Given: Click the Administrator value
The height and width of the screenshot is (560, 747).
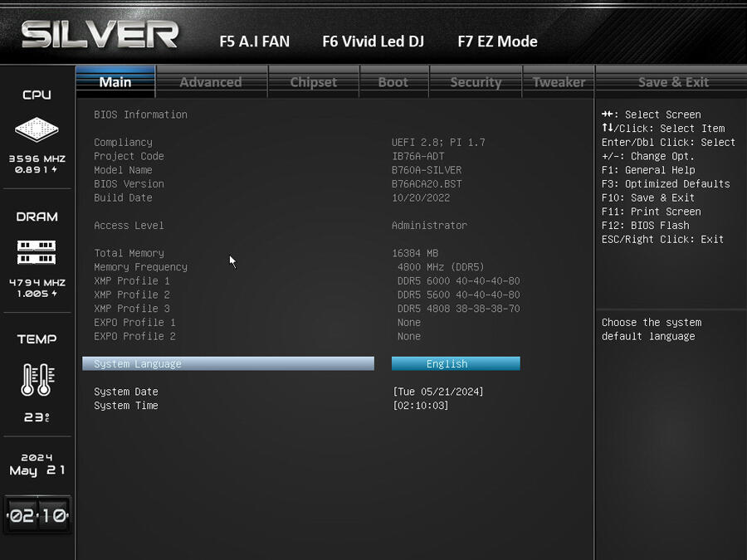Looking at the screenshot, I should 429,225.
